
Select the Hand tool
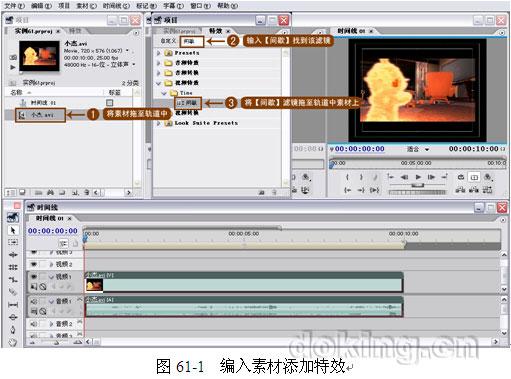(13, 342)
